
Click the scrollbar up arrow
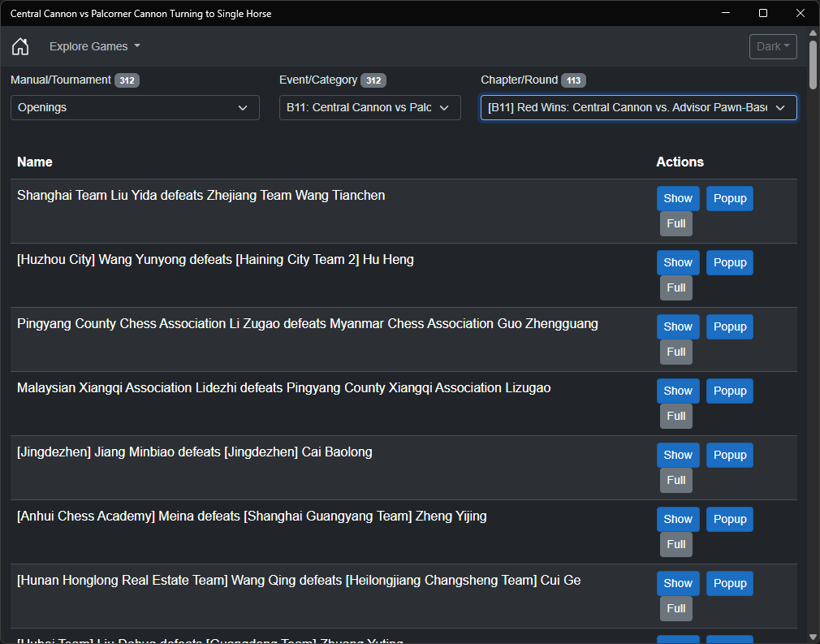[813, 33]
